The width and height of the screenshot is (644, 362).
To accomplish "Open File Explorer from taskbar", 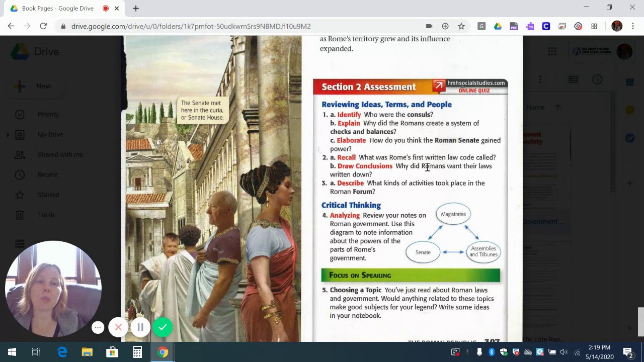I will pos(87,352).
